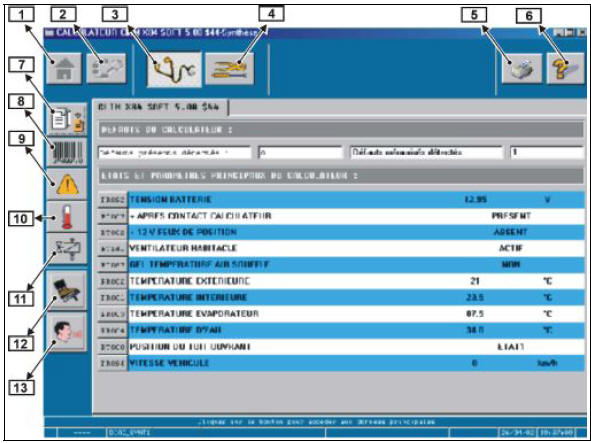Open the repair tools pliers icon
This screenshot has height=443, width=591.
tap(230, 69)
